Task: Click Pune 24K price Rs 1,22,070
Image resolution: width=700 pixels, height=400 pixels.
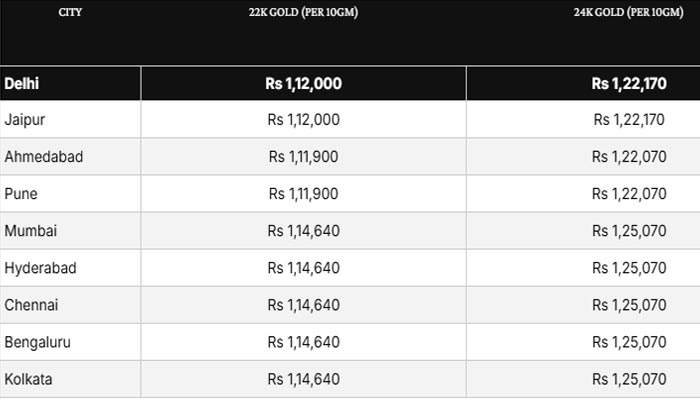Action: click(x=628, y=194)
